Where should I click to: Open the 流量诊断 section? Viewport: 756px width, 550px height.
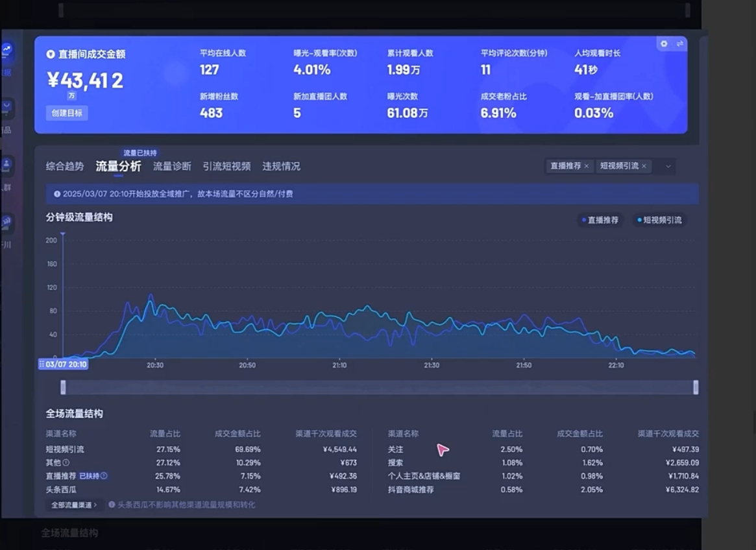(171, 166)
